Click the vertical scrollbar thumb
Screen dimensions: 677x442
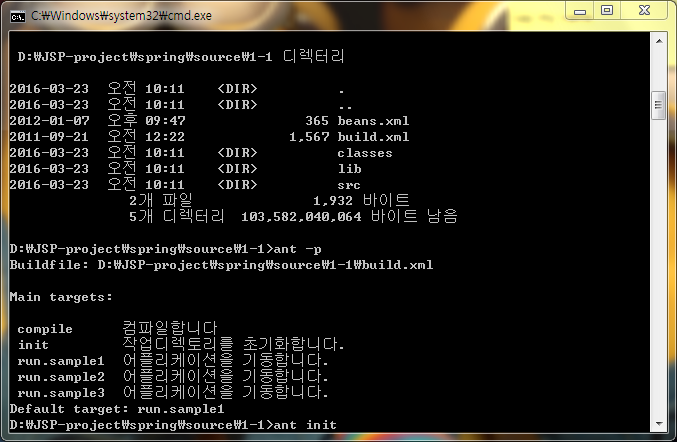tap(659, 105)
